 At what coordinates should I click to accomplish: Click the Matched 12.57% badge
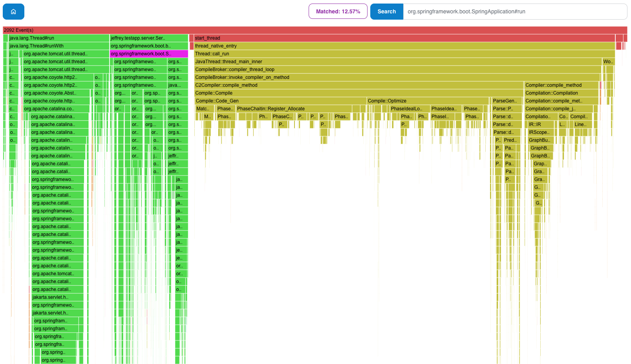pyautogui.click(x=338, y=11)
